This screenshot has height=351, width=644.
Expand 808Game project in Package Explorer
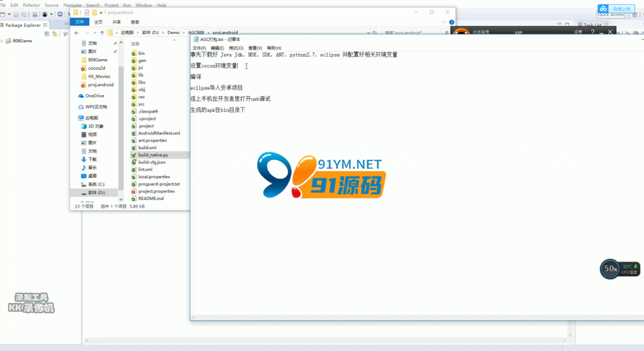[3, 41]
